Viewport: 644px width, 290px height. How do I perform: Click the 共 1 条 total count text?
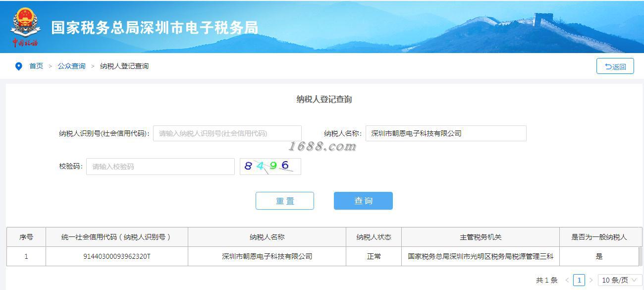[x=546, y=280]
